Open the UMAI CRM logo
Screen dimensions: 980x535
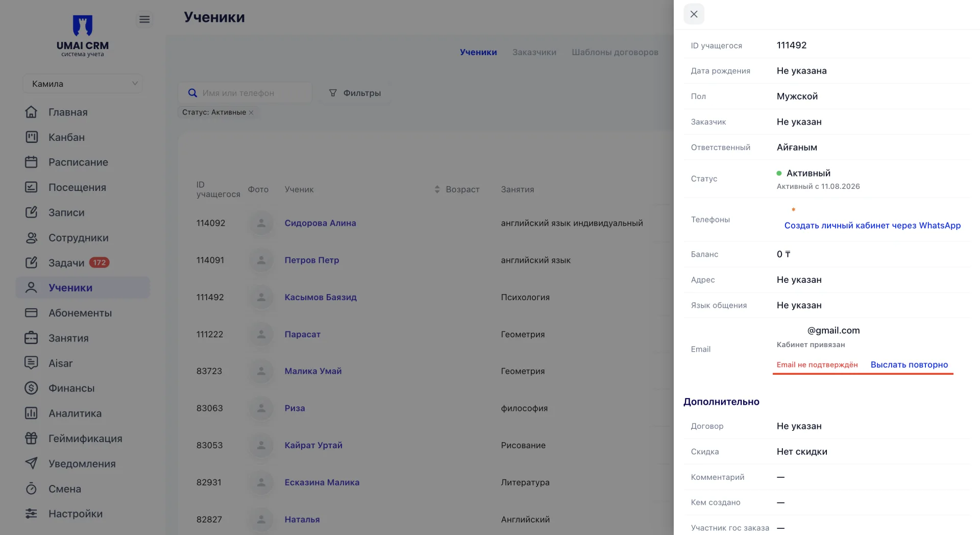click(83, 36)
